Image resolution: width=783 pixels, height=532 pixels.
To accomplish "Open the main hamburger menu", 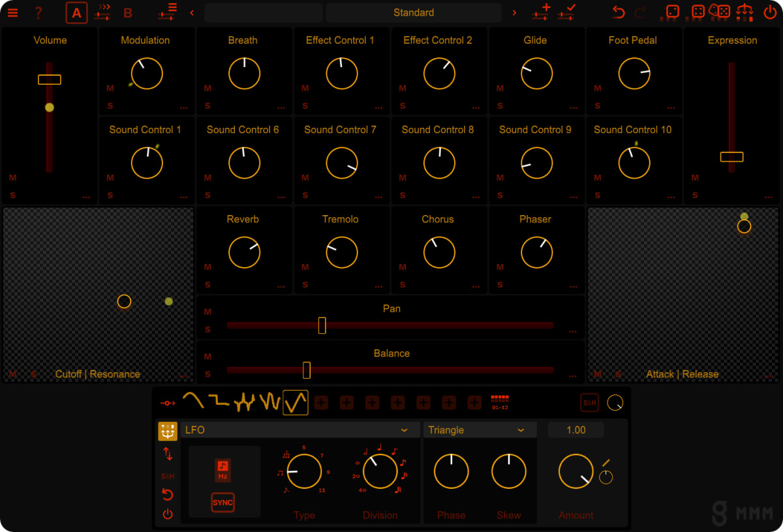I will (13, 12).
